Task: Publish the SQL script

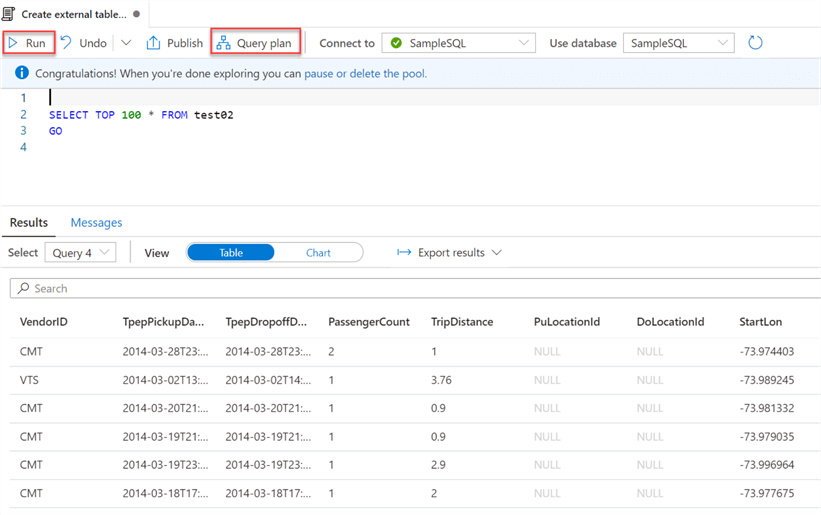Action: coord(175,43)
